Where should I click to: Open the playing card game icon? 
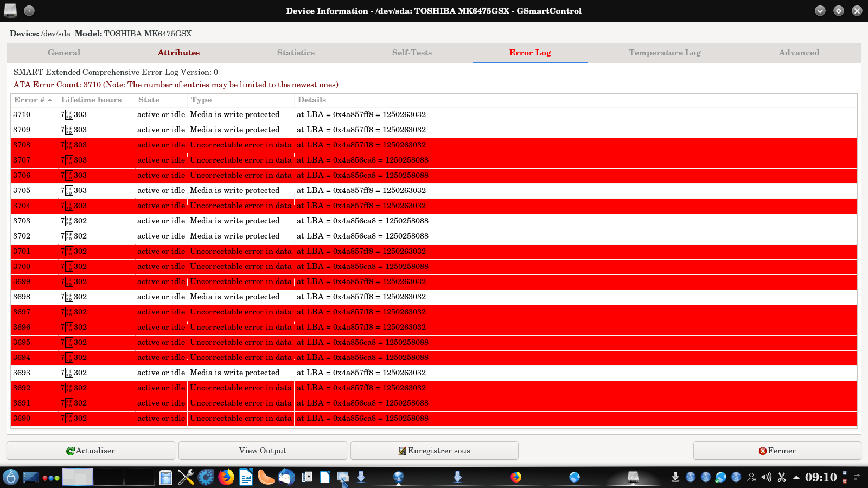[307, 477]
